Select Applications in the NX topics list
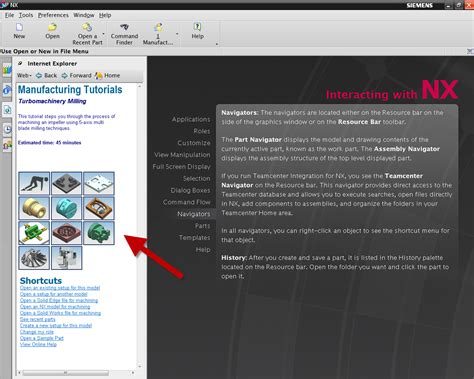Image resolution: width=474 pixels, height=379 pixels. [191, 119]
